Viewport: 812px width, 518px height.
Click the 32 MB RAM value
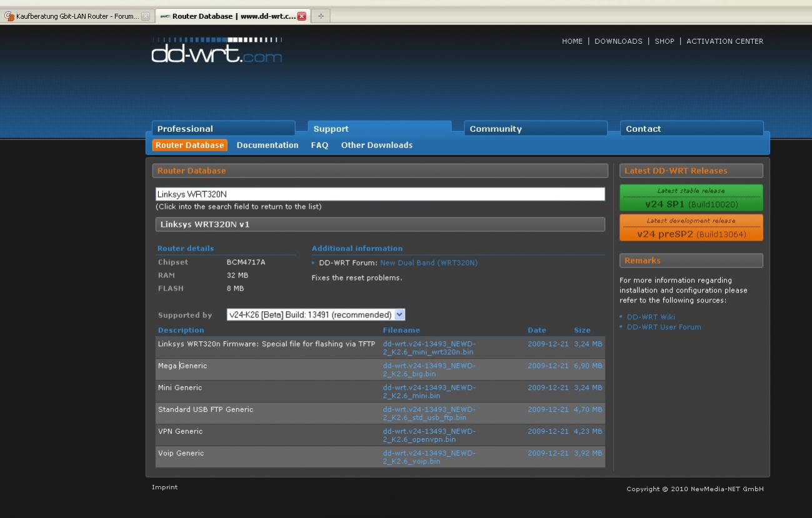(238, 276)
